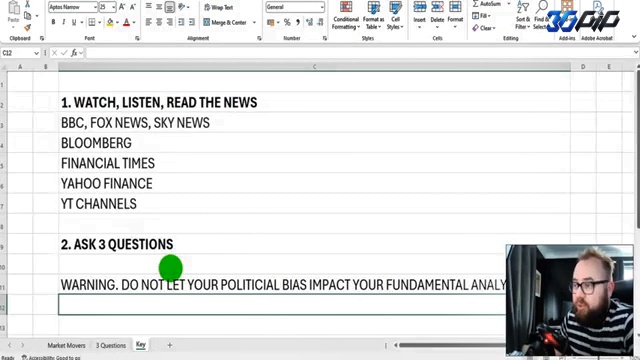This screenshot has width=640, height=360.
Task: Click the Cut scissors icon
Action: click(27, 4)
